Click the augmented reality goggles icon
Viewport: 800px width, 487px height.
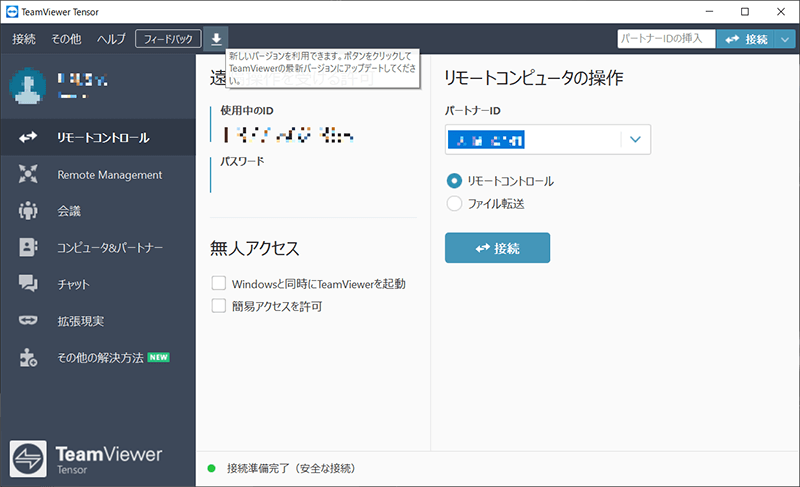[28, 320]
